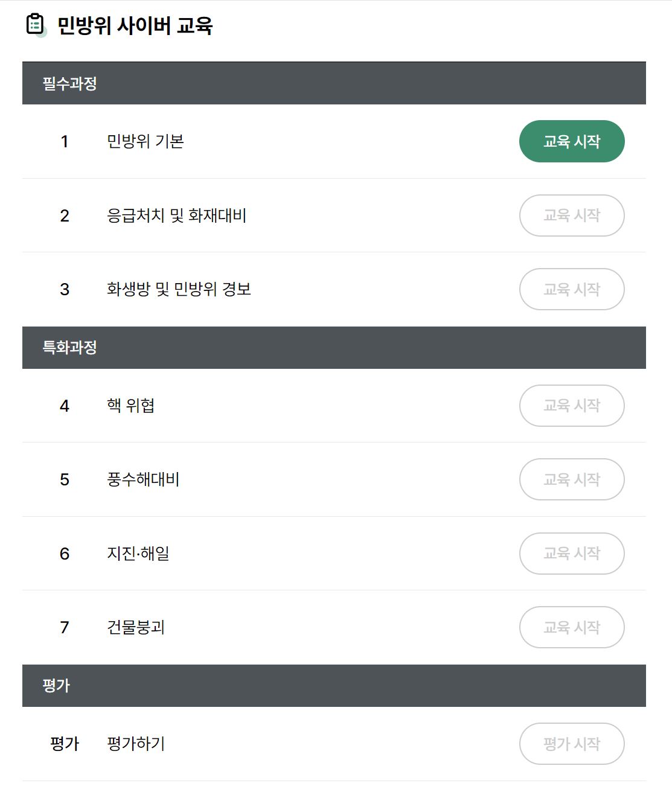
Task: Click the 평가하기 label in the evaluation row
Action: (x=134, y=744)
